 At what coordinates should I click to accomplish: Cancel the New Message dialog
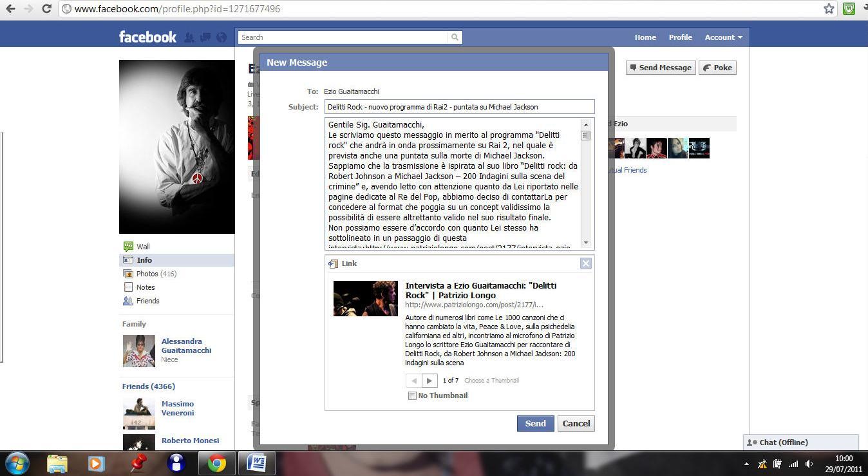click(576, 423)
